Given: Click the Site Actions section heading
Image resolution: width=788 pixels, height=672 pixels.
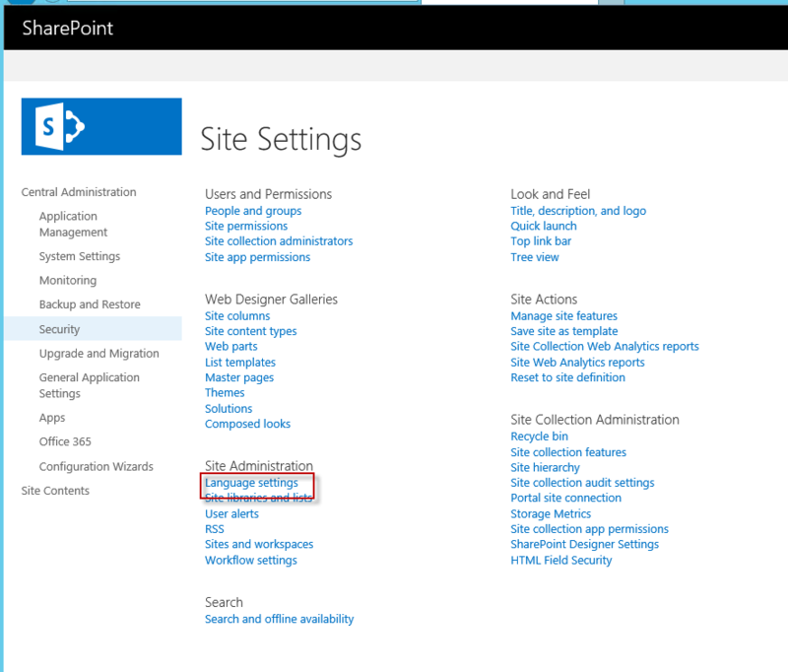Looking at the screenshot, I should click(x=544, y=300).
